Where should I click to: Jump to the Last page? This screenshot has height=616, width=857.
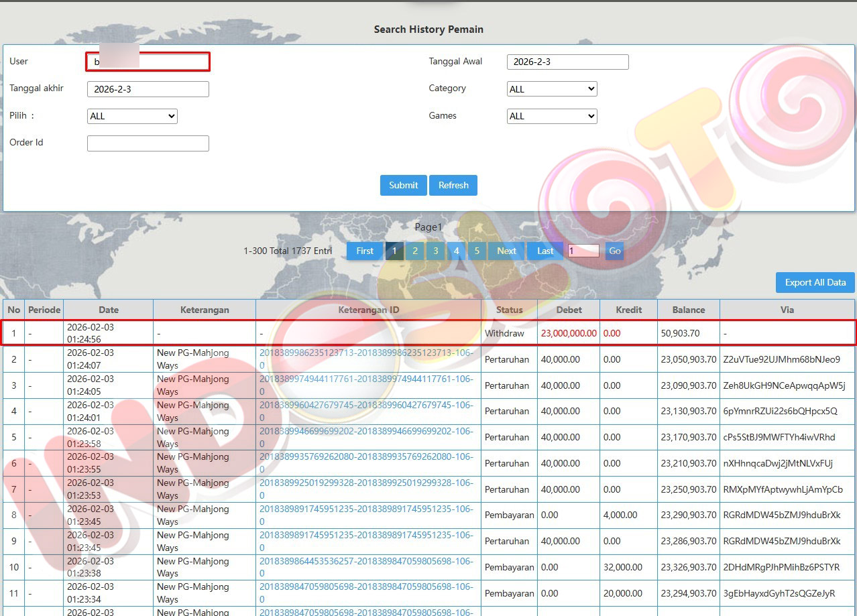point(545,251)
